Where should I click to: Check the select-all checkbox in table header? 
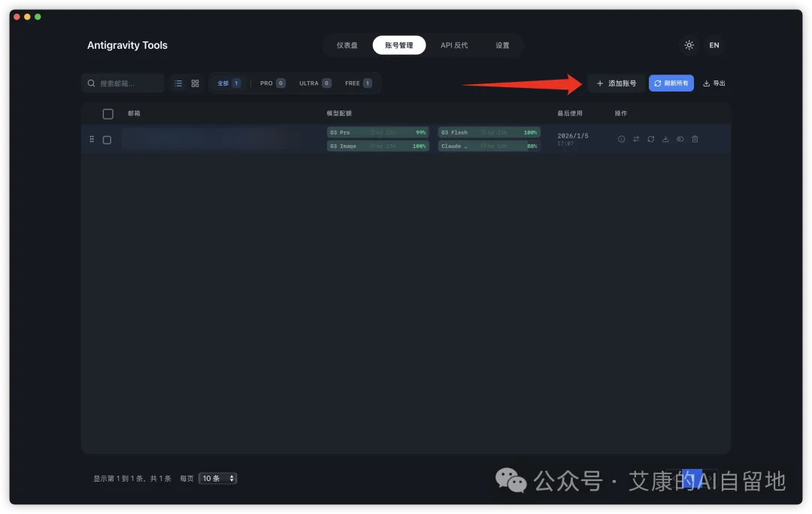(108, 113)
